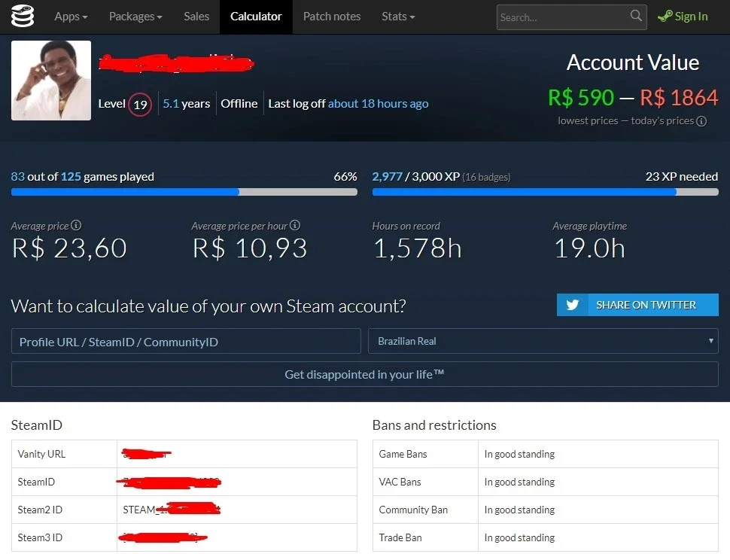Click the search magnifier icon
The width and height of the screenshot is (730, 560).
(x=635, y=16)
